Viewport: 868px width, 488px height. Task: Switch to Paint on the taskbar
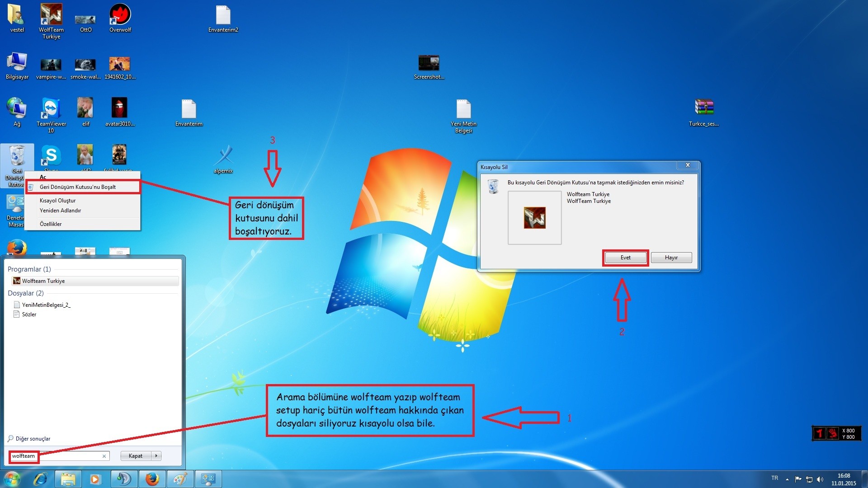point(180,479)
